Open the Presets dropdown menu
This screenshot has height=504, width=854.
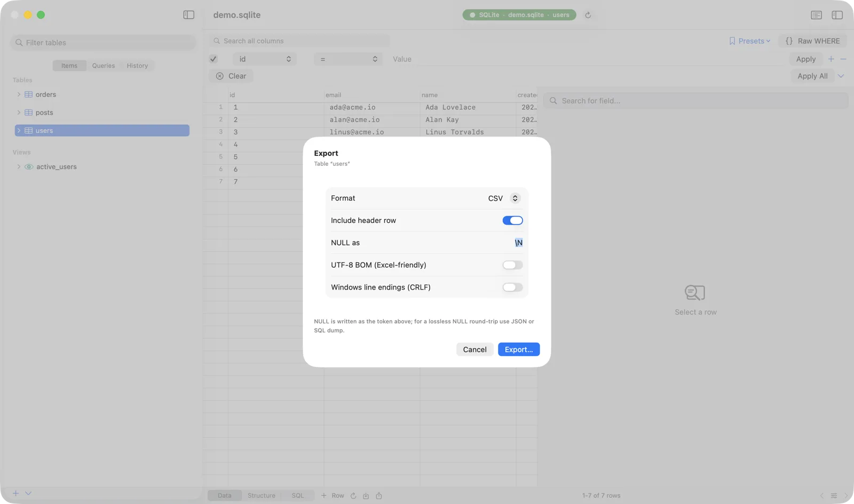coord(750,41)
